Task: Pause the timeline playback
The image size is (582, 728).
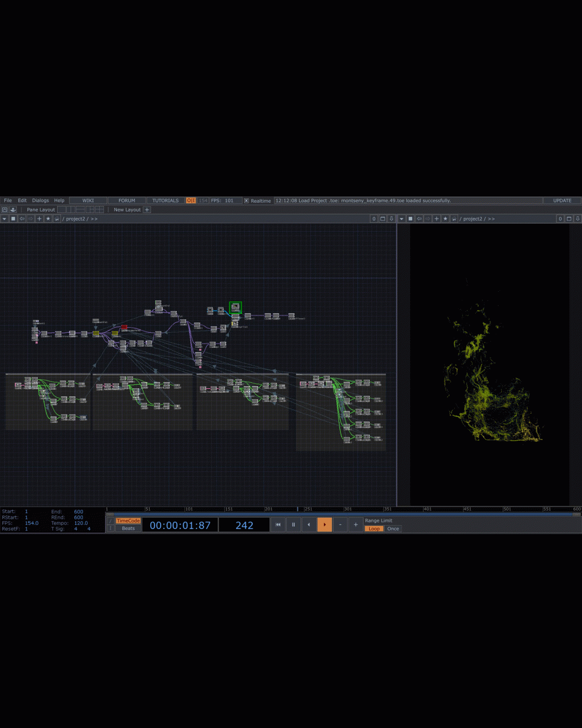Action: (293, 525)
